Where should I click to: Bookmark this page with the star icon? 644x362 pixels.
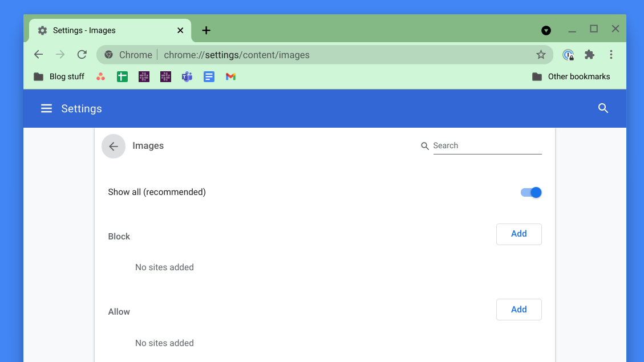540,54
